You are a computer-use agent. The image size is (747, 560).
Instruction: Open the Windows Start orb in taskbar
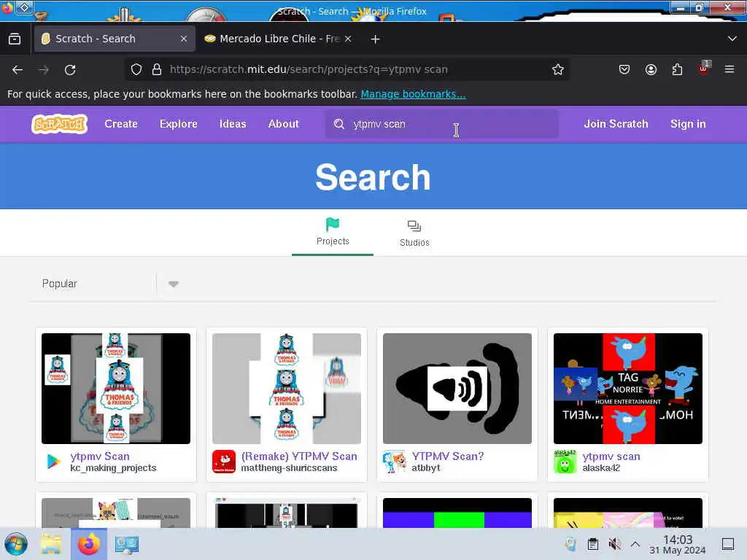(16, 544)
